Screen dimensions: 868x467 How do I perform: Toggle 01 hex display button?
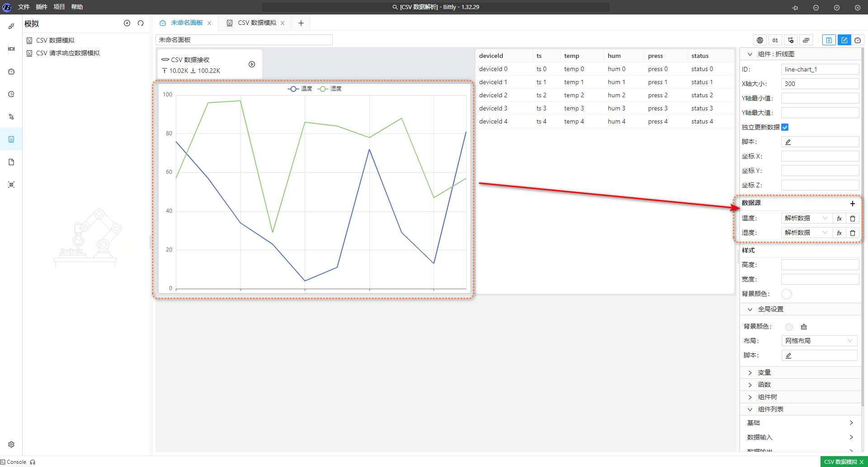pos(775,40)
